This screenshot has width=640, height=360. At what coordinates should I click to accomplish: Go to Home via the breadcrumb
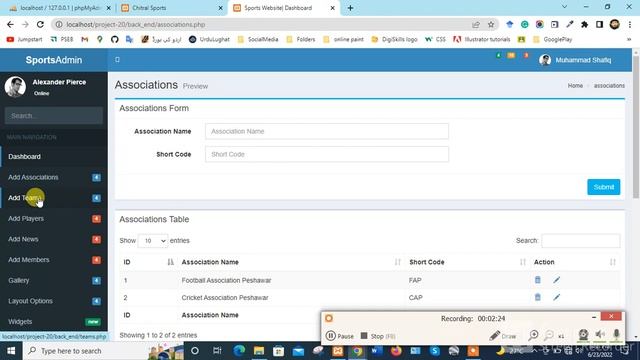(x=575, y=86)
